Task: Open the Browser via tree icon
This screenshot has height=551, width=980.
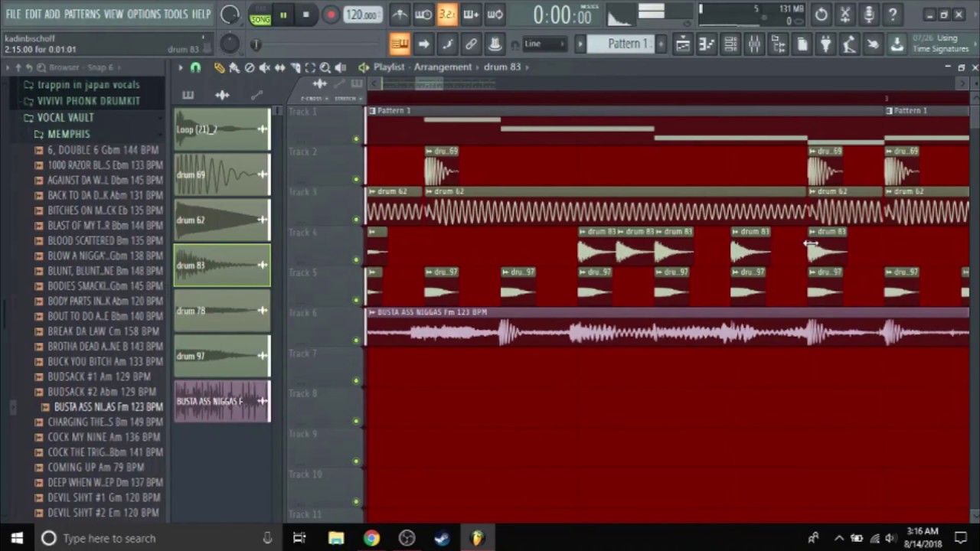Action: pyautogui.click(x=778, y=44)
